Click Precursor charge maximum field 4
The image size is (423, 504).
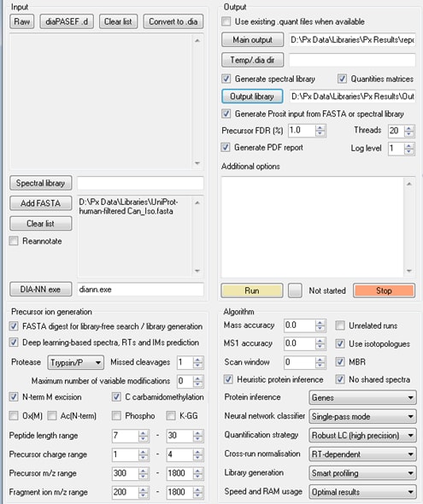point(180,454)
